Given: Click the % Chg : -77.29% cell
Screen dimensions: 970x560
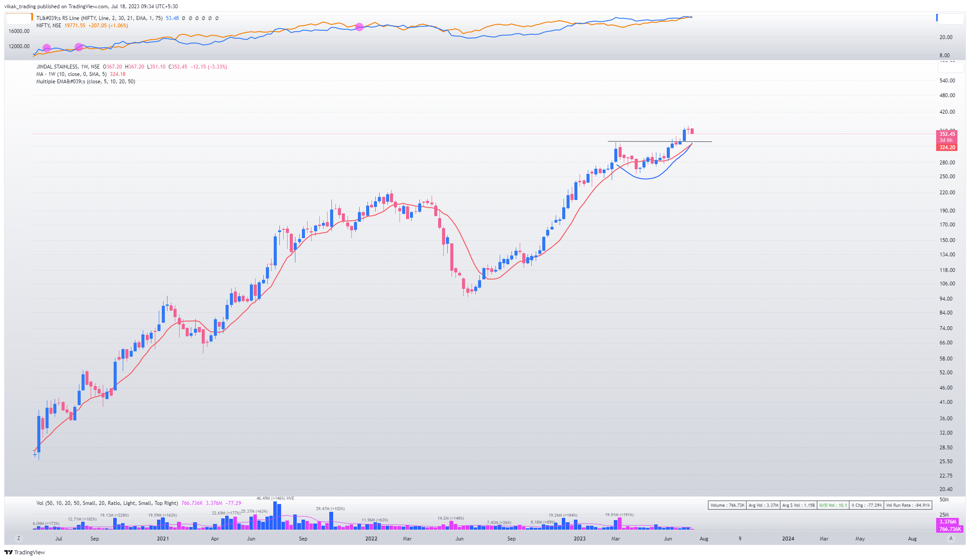Looking at the screenshot, I should (x=866, y=505).
